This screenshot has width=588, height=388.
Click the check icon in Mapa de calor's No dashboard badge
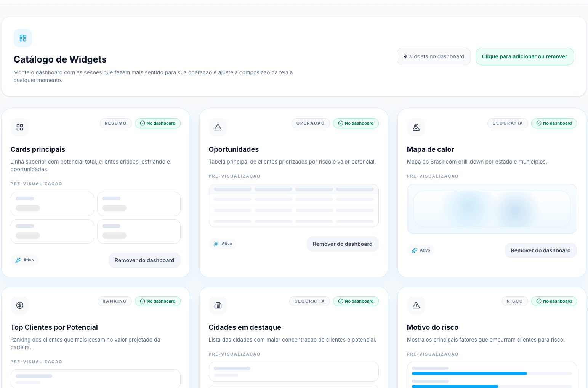point(539,123)
